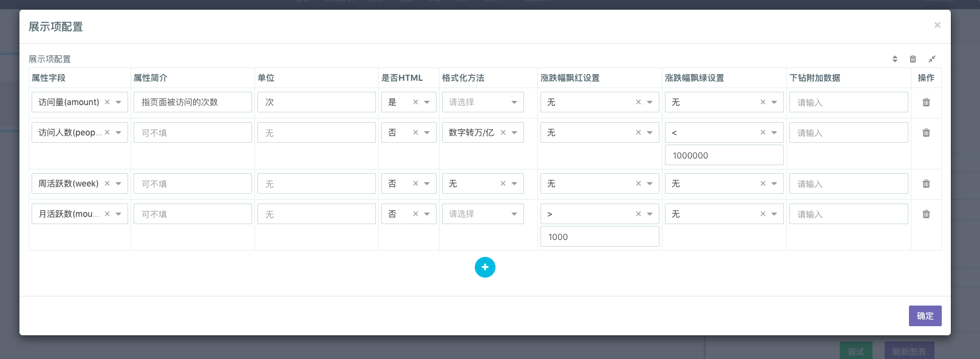
Task: Clear the 无 format selection in 周活跃数 row
Action: (x=503, y=183)
